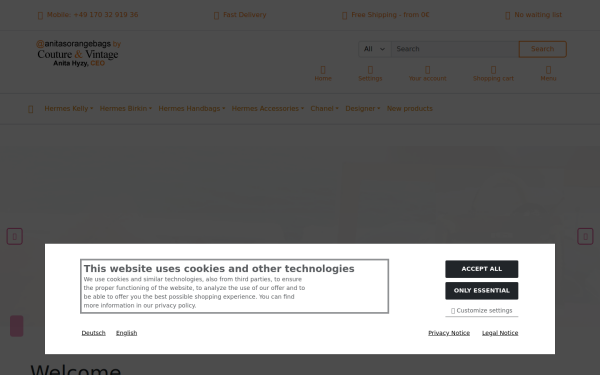The image size is (600, 375).
Task: Expand the Hermes Birkin menu
Action: (126, 109)
